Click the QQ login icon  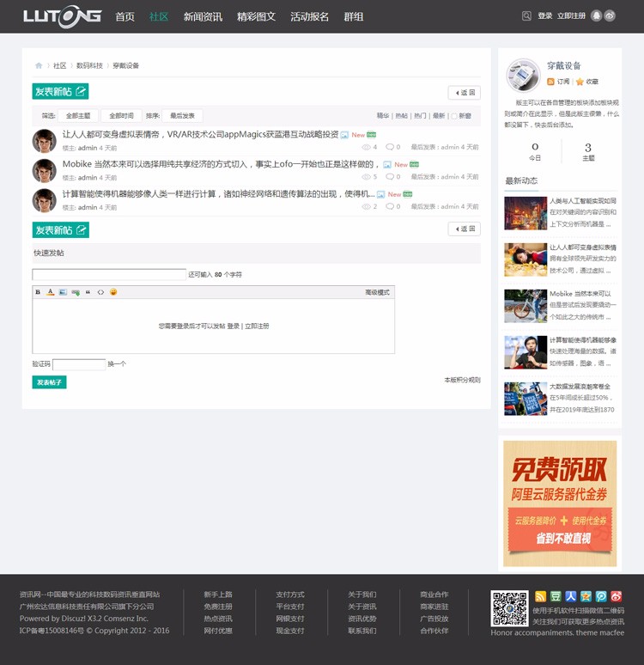pos(597,16)
